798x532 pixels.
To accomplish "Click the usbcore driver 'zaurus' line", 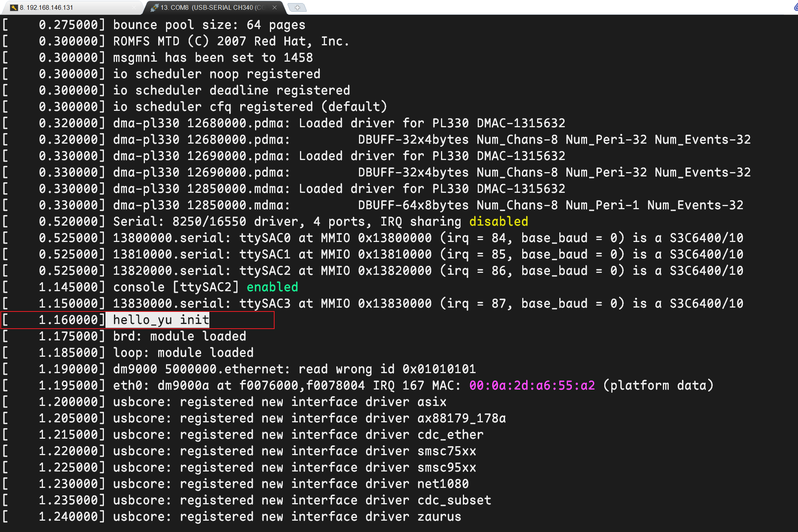I will point(287,516).
